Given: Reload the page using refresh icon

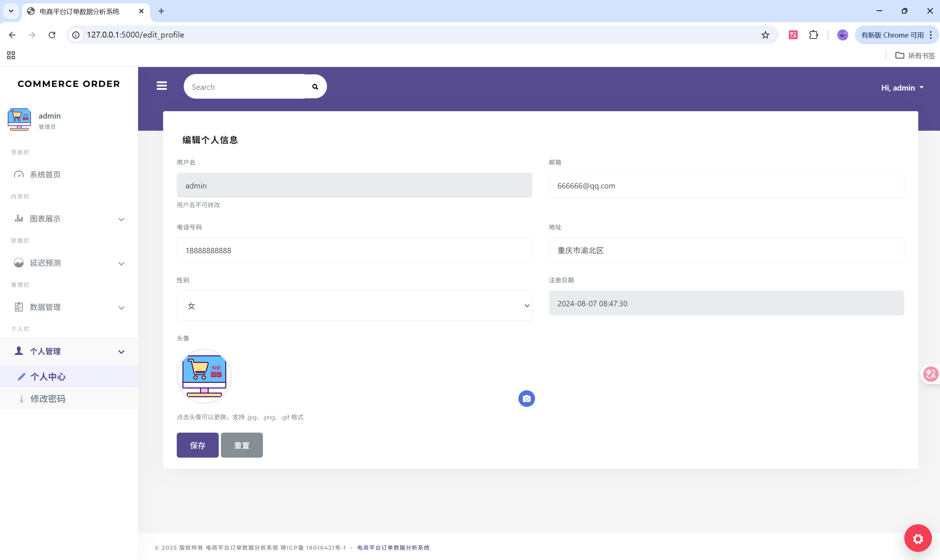Looking at the screenshot, I should [52, 35].
